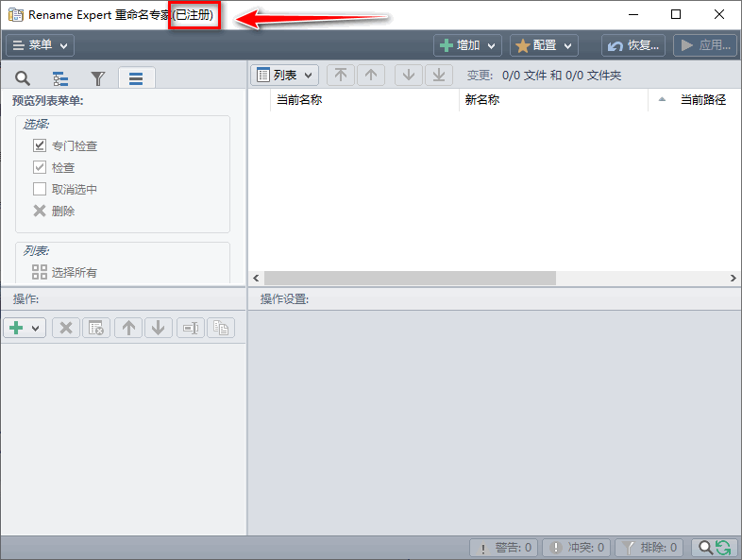
Task: Open the 配置 profile dropdown
Action: point(544,45)
